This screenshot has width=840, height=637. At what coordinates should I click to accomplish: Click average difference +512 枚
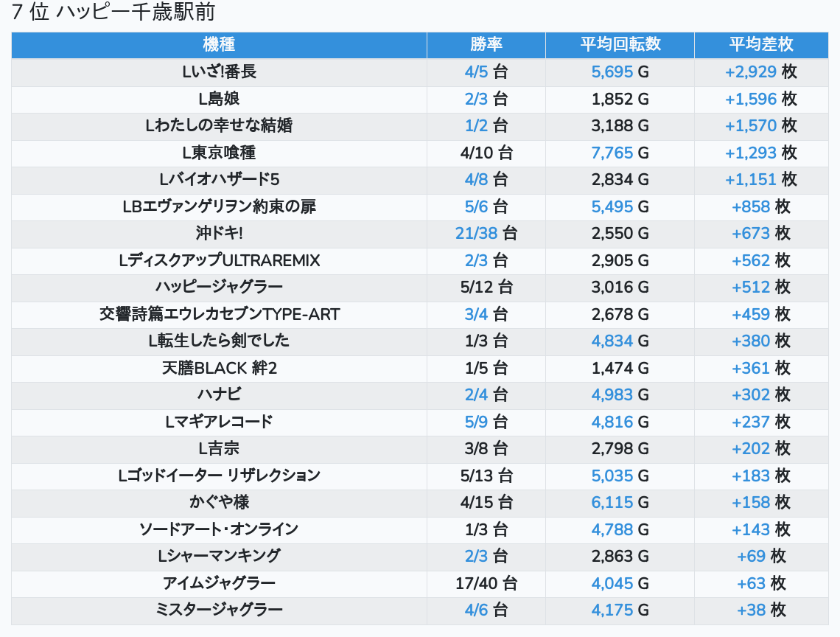(x=760, y=288)
